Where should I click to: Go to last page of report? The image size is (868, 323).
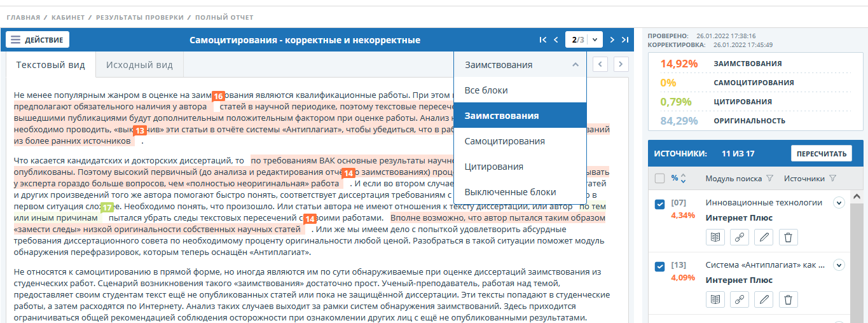pyautogui.click(x=625, y=40)
